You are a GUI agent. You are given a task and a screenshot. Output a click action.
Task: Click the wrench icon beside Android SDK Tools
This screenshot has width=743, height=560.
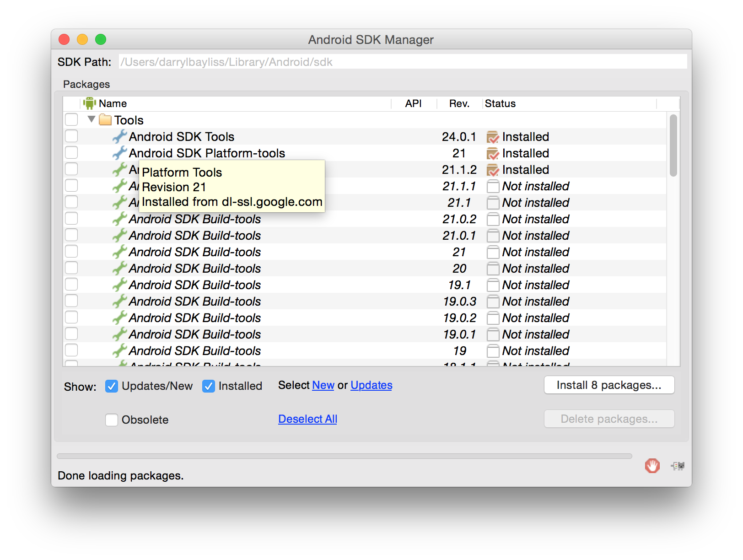(x=119, y=136)
